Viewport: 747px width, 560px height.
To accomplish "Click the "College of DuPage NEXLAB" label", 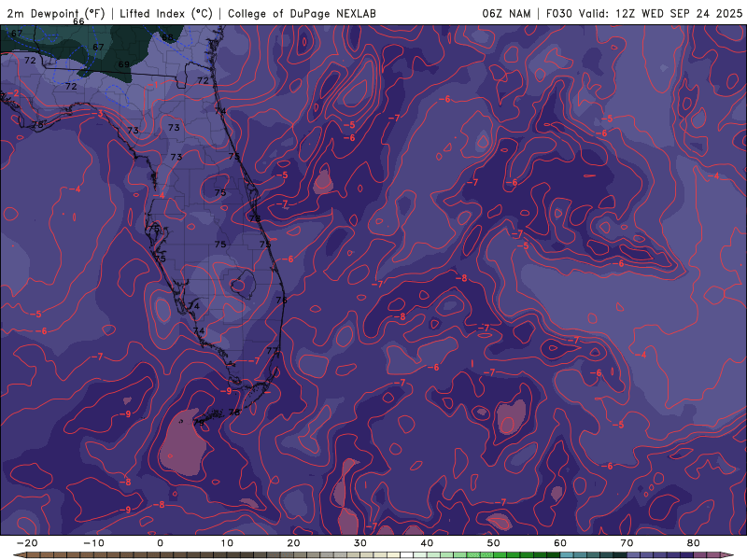I will 302,13.
